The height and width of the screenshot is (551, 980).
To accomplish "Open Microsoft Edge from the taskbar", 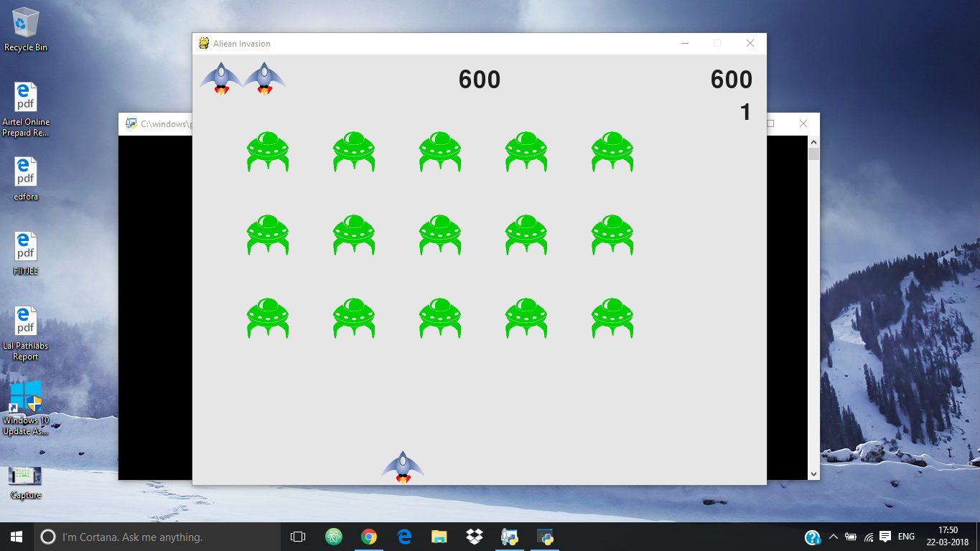I will coord(404,537).
